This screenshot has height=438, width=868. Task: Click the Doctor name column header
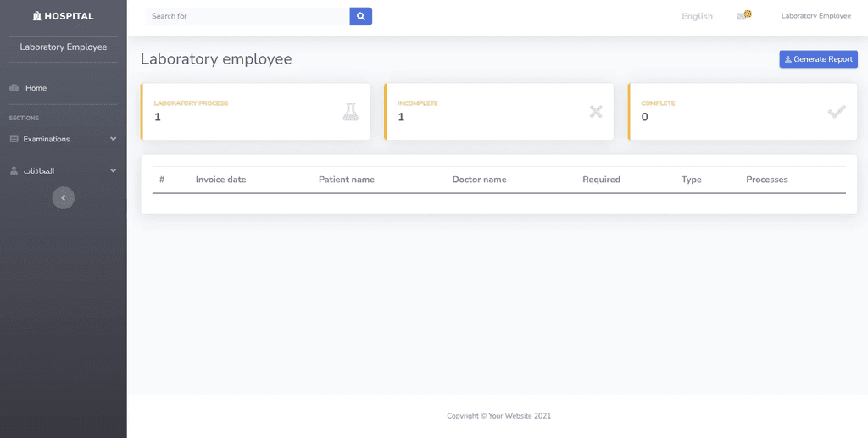[480, 180]
